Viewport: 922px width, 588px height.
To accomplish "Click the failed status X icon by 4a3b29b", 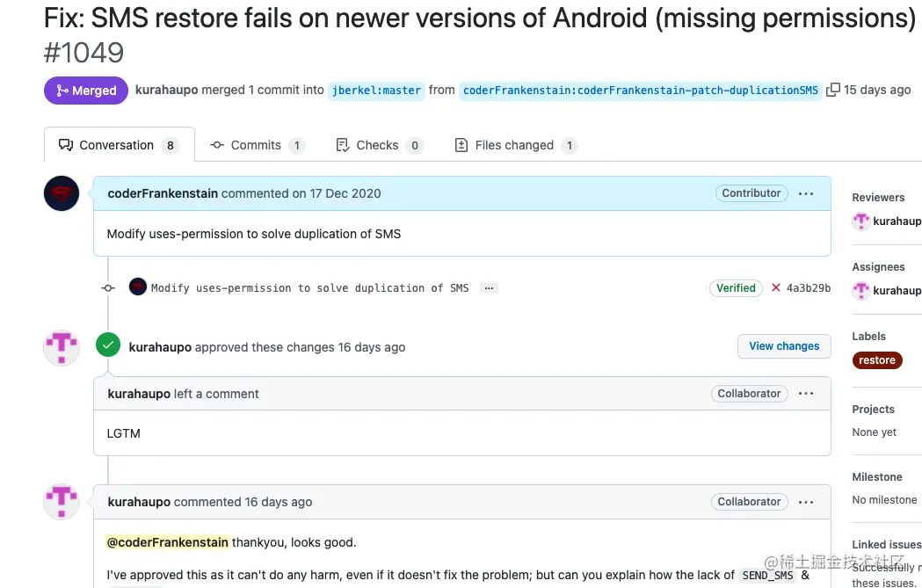I will coord(776,287).
